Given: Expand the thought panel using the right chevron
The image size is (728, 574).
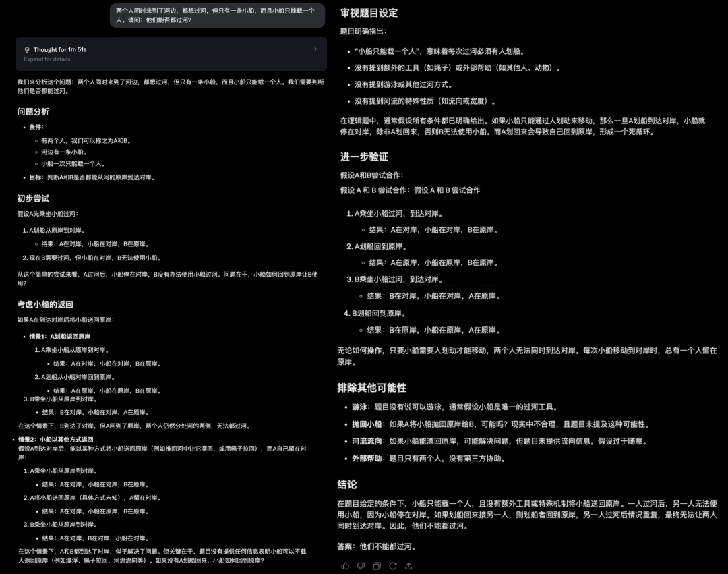Looking at the screenshot, I should pyautogui.click(x=315, y=49).
